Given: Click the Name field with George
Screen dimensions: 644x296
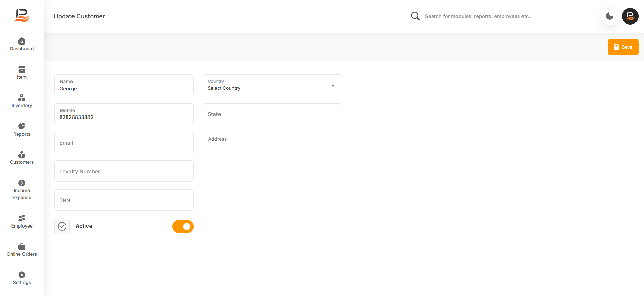Looking at the screenshot, I should [124, 85].
